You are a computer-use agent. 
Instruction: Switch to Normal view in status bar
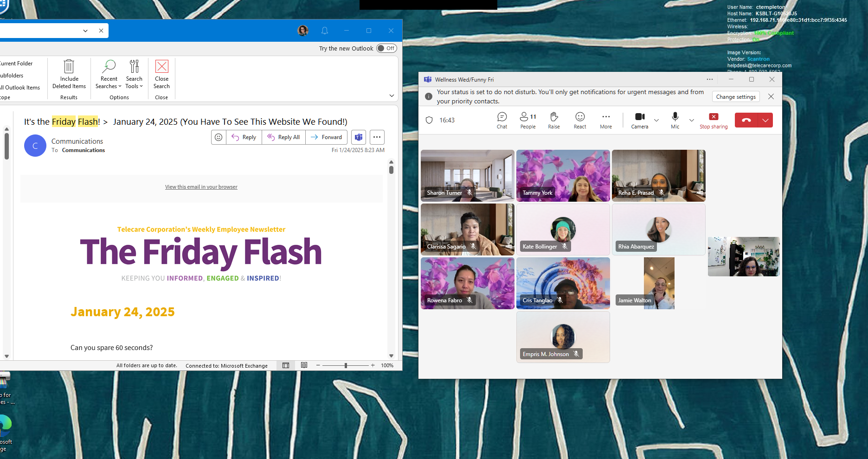pos(286,365)
